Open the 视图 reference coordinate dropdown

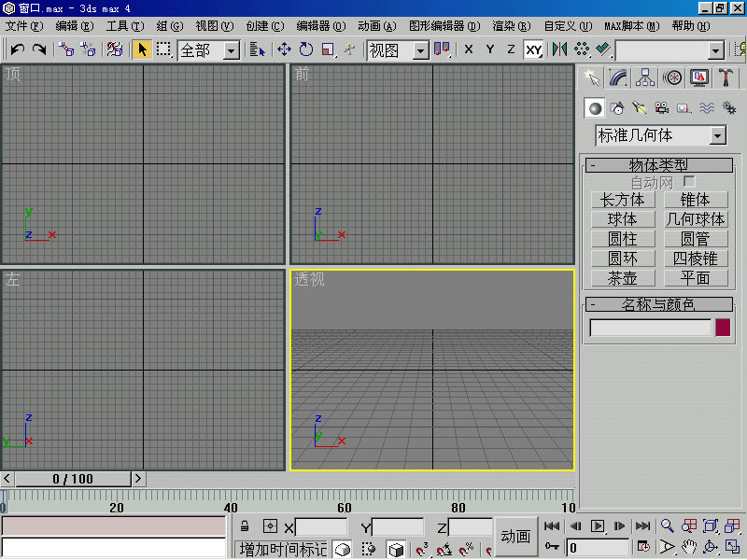click(420, 49)
